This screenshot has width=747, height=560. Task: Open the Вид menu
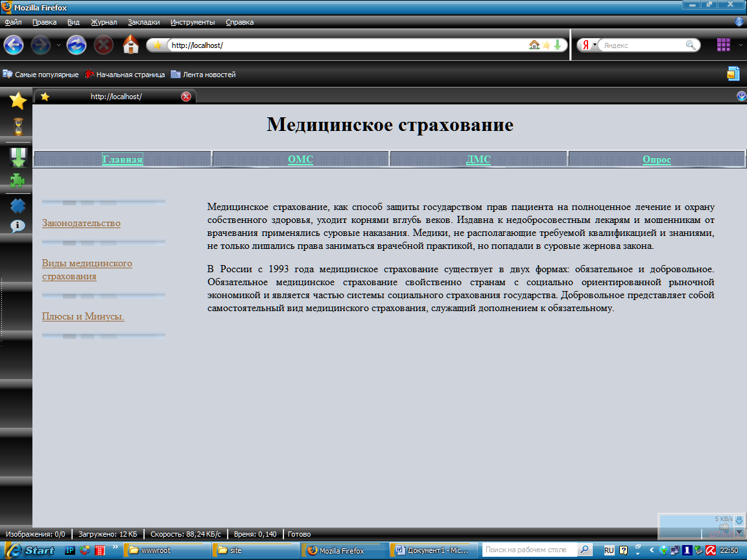pyautogui.click(x=73, y=22)
